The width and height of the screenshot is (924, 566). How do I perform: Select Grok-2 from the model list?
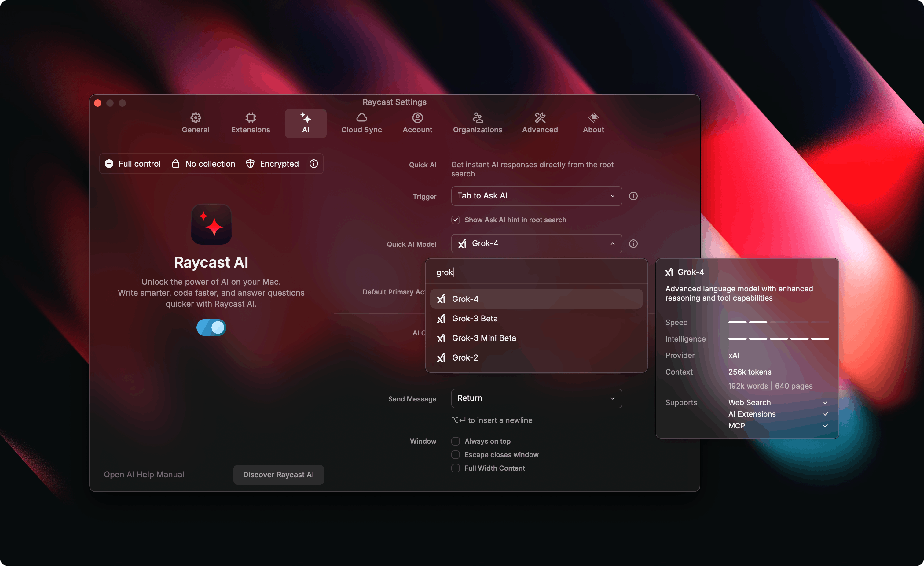(536, 357)
